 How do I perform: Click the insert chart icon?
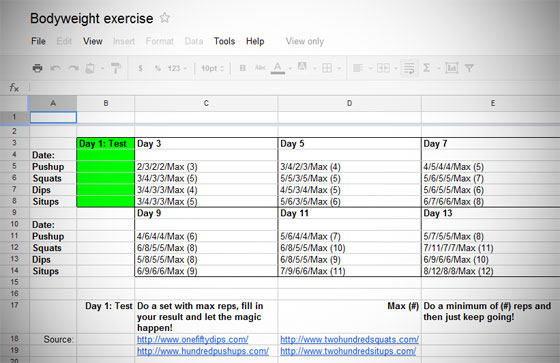coord(451,68)
